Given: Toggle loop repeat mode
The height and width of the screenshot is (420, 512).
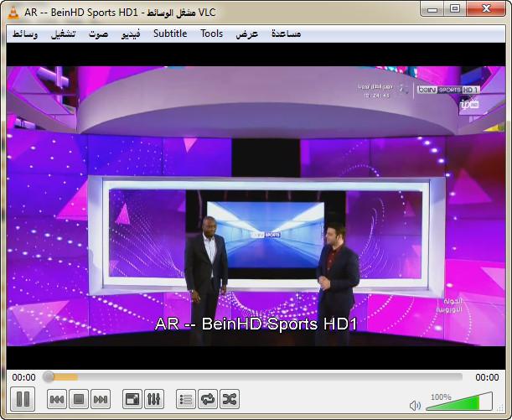Looking at the screenshot, I should coord(208,399).
